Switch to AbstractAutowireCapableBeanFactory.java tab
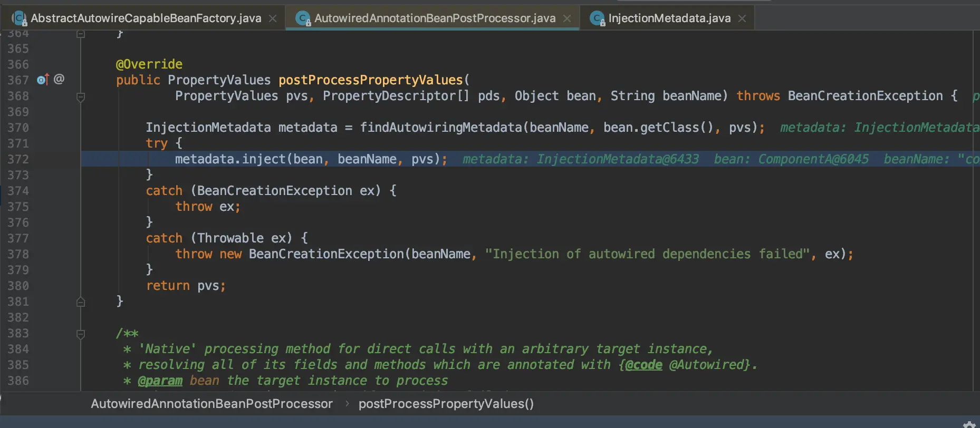 click(x=146, y=18)
